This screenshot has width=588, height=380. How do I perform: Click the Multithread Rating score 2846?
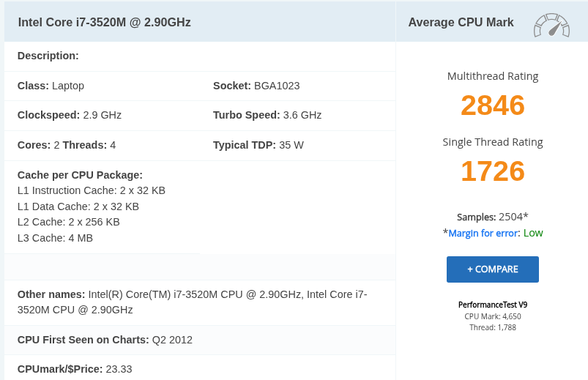[492, 105]
